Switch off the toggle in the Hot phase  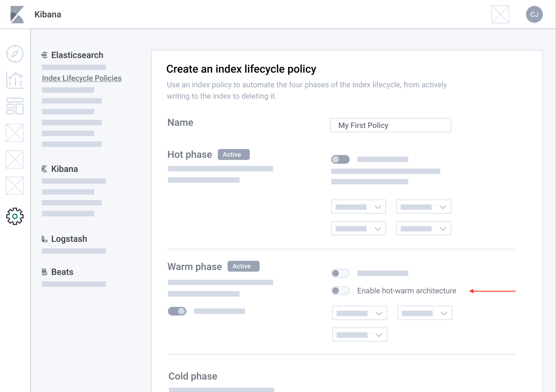click(x=341, y=159)
